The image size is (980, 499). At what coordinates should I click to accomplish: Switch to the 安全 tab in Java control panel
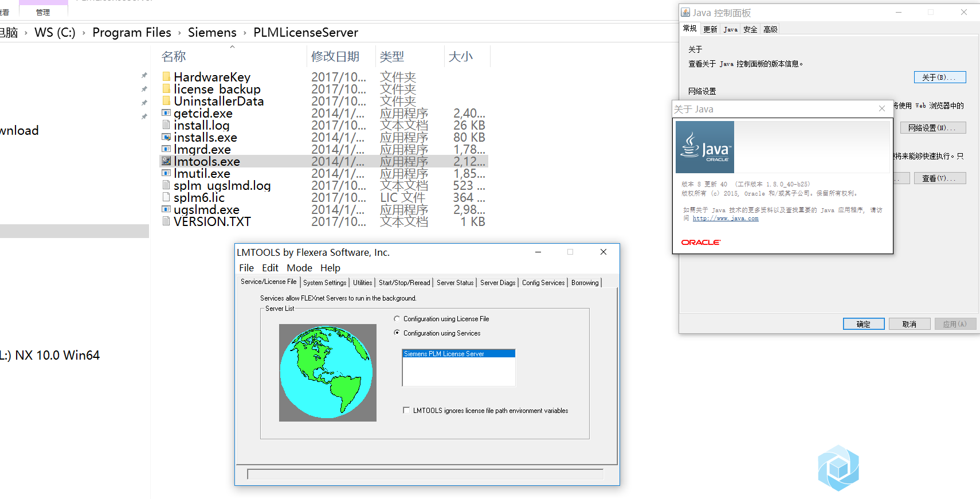pos(750,29)
